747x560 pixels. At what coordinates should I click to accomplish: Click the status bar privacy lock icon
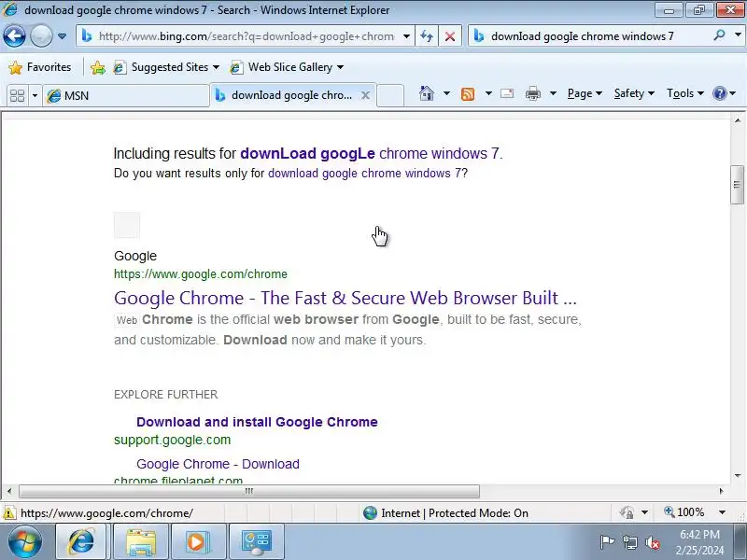pyautogui.click(x=627, y=512)
